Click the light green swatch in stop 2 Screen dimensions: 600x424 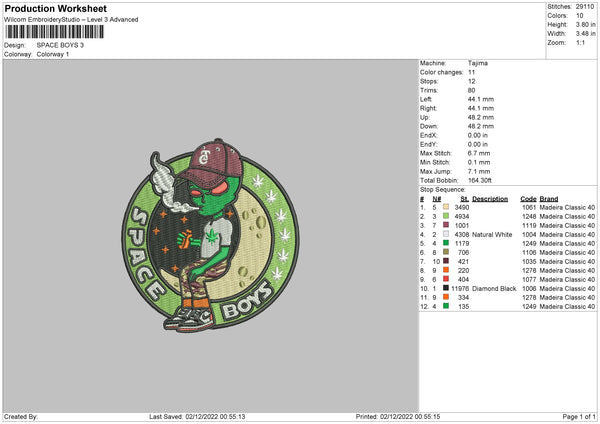click(446, 216)
